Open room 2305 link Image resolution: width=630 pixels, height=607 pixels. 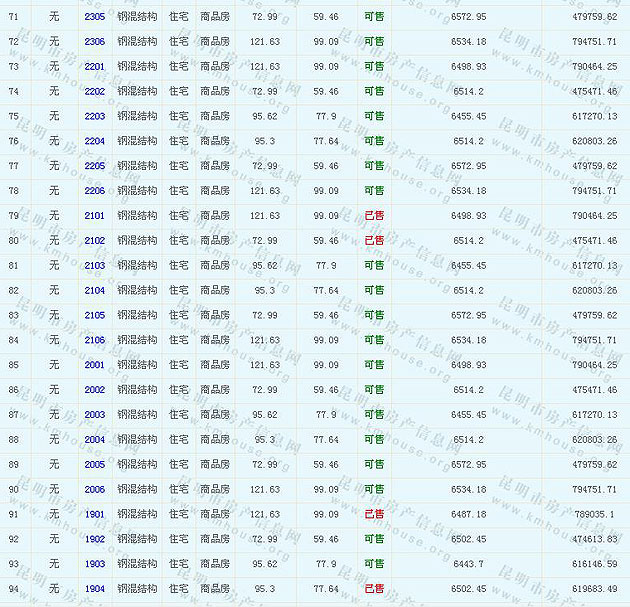click(x=94, y=17)
